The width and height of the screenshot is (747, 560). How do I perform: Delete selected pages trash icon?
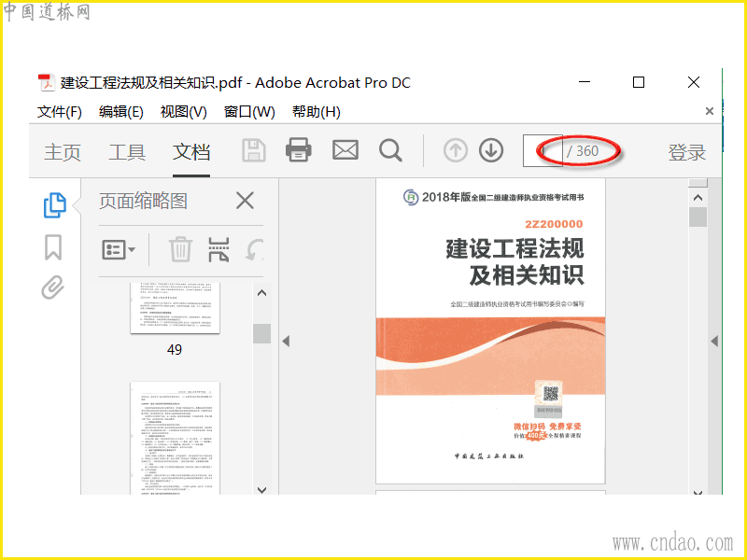[x=180, y=249]
